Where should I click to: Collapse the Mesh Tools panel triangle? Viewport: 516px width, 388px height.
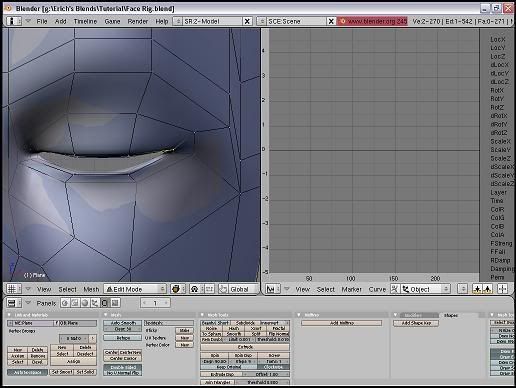tap(202, 315)
